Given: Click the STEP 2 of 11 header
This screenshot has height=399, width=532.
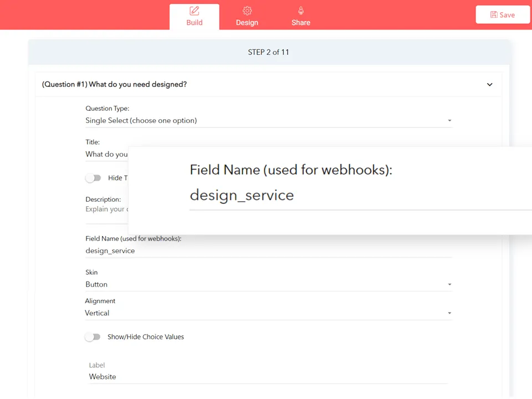Looking at the screenshot, I should (268, 52).
